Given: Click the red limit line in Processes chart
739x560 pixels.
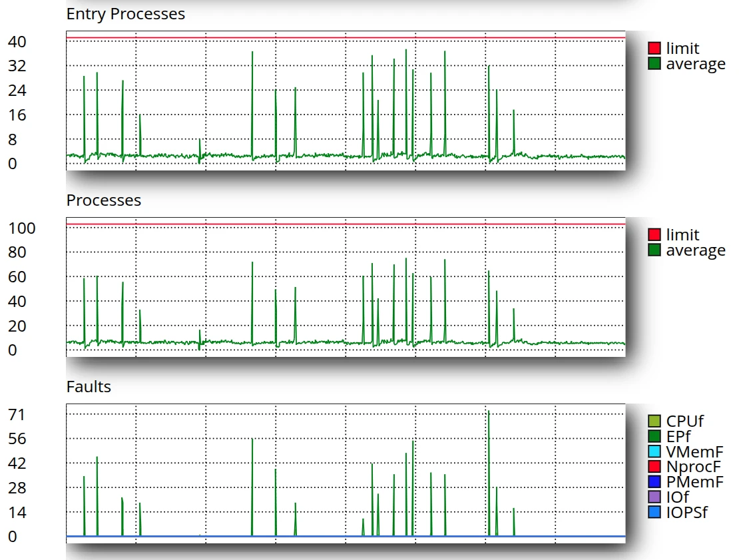Looking at the screenshot, I should pyautogui.click(x=346, y=224).
